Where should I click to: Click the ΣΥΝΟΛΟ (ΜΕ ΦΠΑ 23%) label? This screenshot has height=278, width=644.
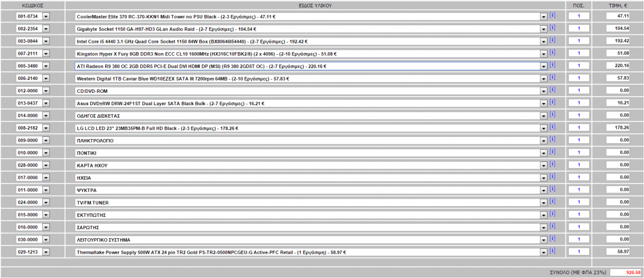click(x=579, y=273)
